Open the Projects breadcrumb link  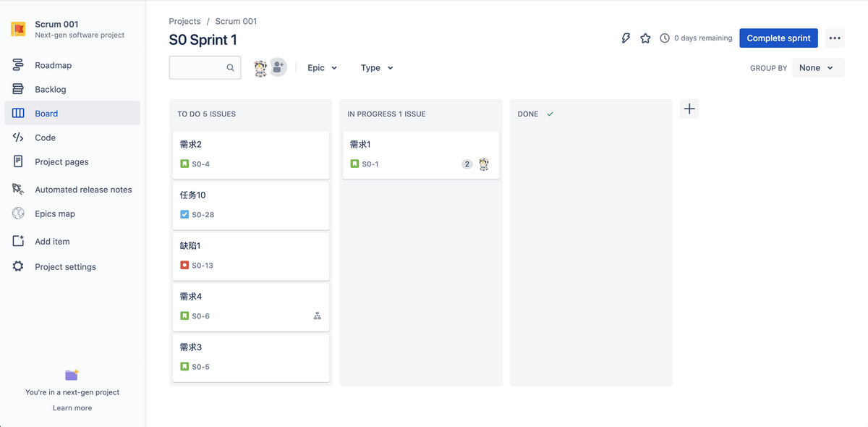click(x=184, y=22)
